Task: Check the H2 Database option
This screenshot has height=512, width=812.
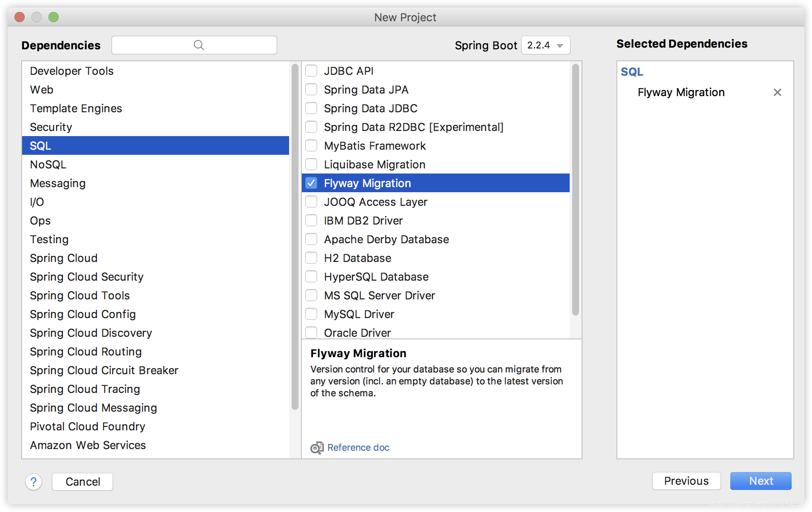Action: coord(311,258)
